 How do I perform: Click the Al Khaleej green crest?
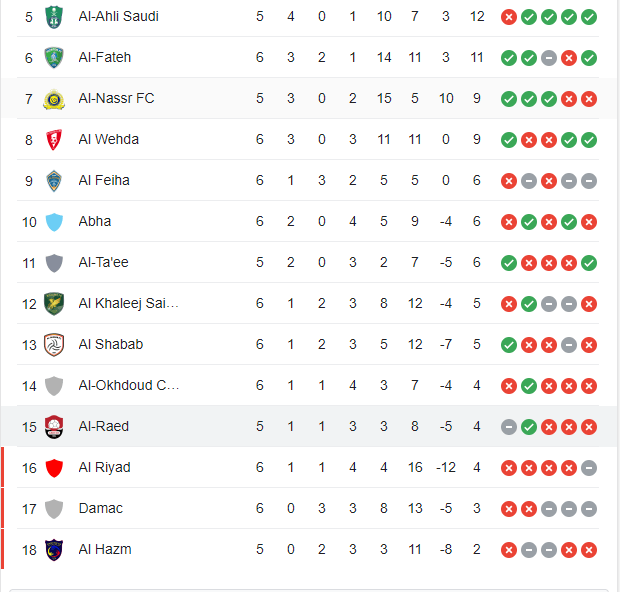[54, 304]
